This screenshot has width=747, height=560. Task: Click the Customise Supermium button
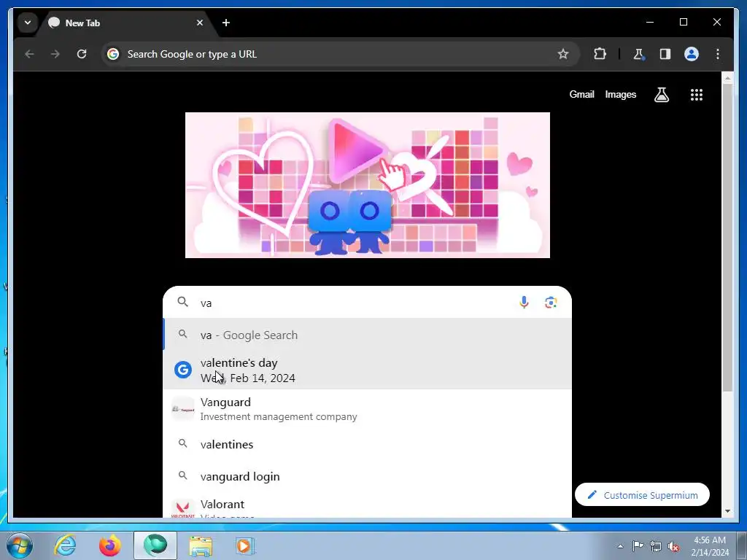(x=642, y=495)
